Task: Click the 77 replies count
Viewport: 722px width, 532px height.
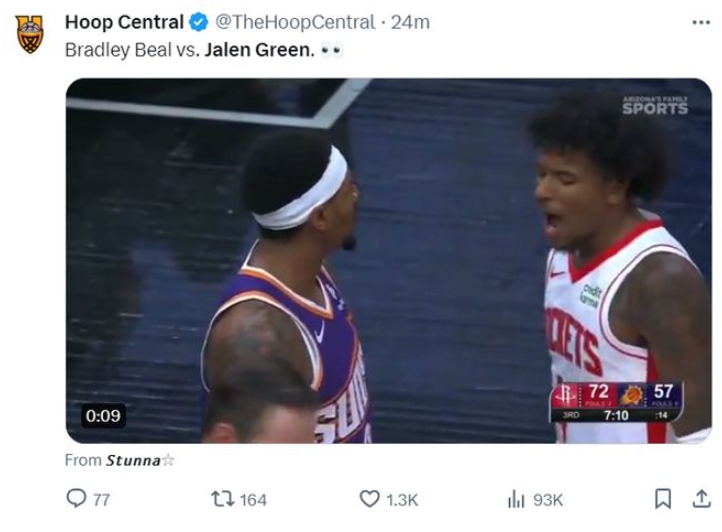Action: [101, 499]
